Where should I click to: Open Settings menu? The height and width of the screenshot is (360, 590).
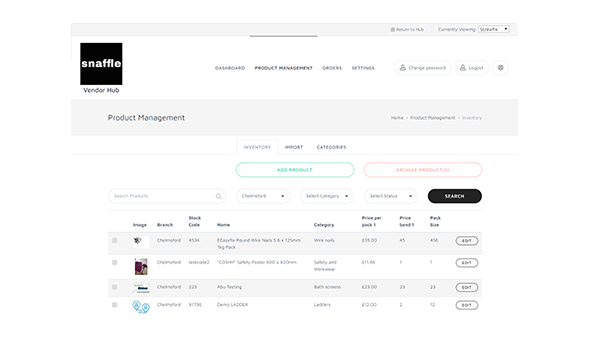coord(363,68)
